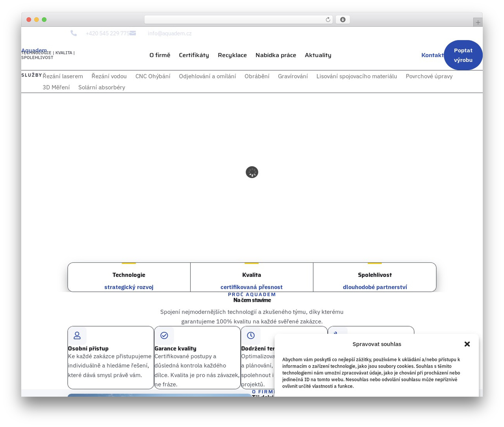Click the Aquadem logo link
The height and width of the screenshot is (427, 504).
(x=34, y=50)
